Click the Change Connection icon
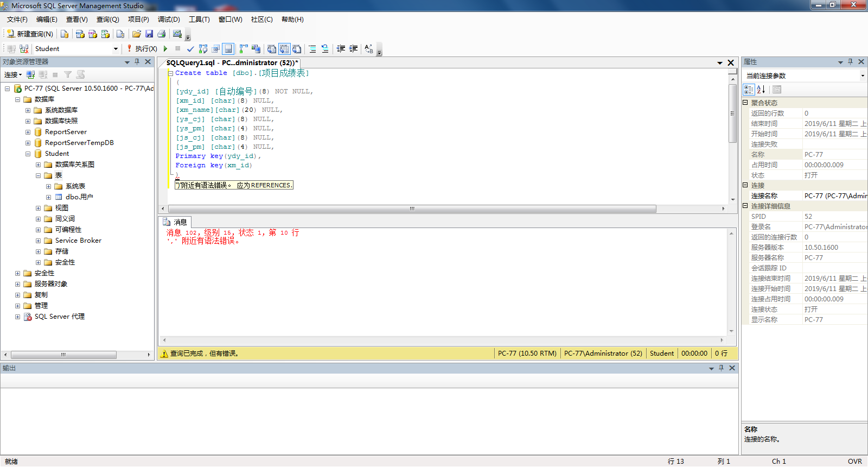868x467 pixels. click(24, 49)
